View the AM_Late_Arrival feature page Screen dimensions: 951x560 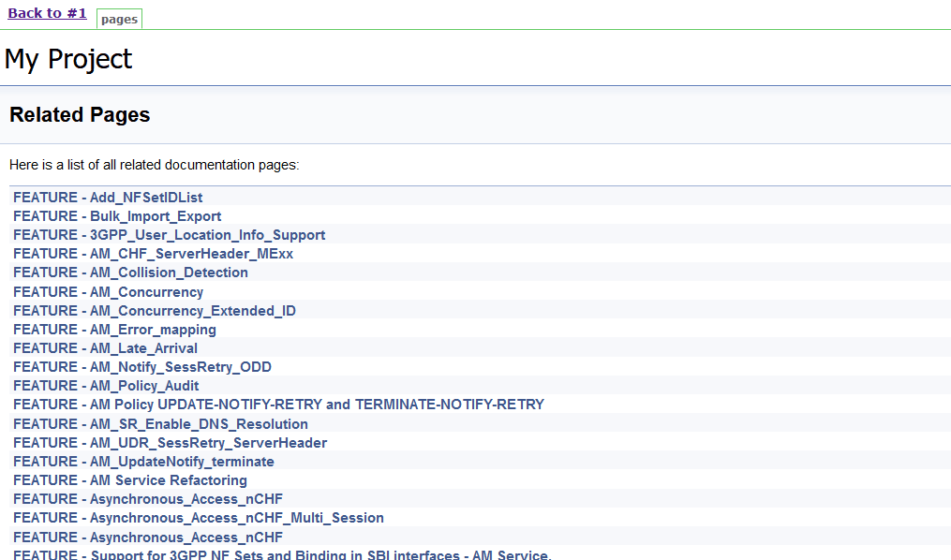point(104,347)
